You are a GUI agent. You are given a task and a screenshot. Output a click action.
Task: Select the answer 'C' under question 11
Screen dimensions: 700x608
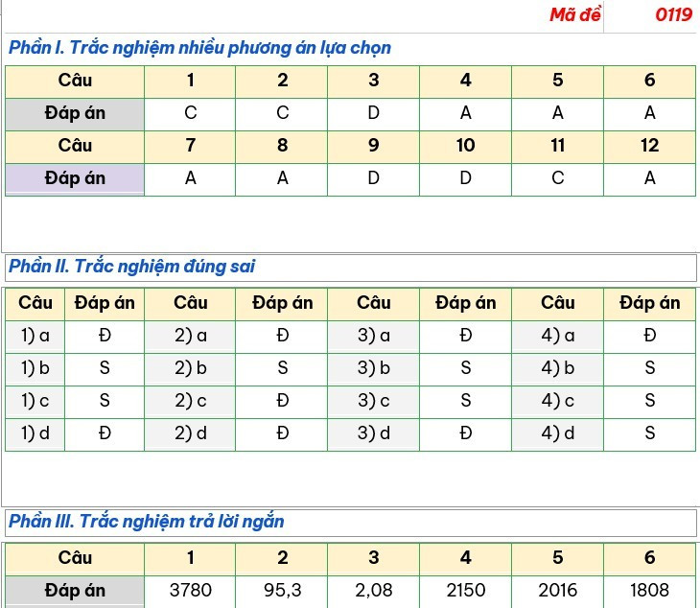[557, 178]
